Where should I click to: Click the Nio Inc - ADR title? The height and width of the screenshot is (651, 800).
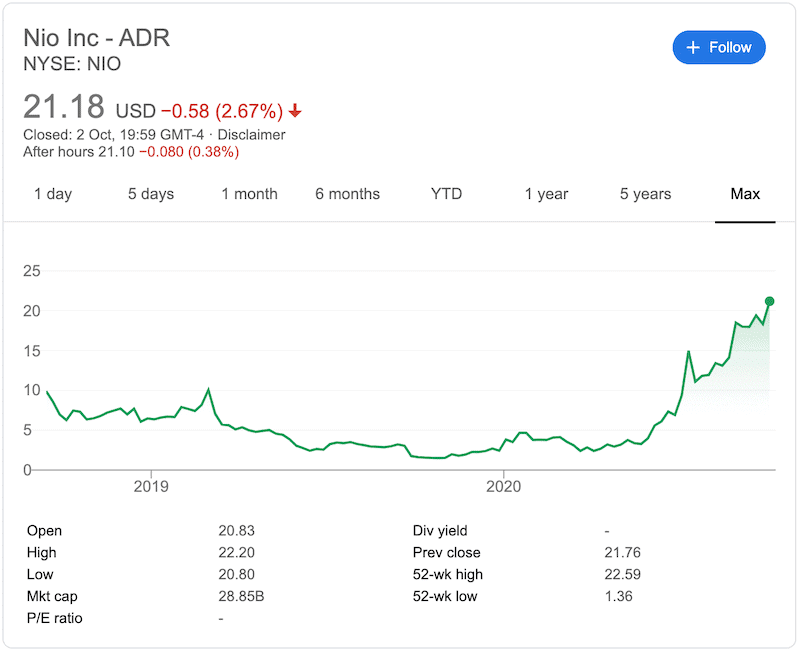pos(96,38)
